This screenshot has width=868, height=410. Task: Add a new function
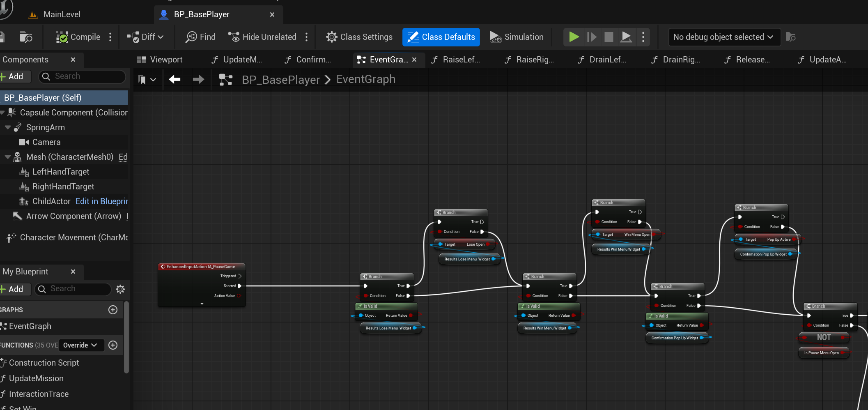click(113, 345)
